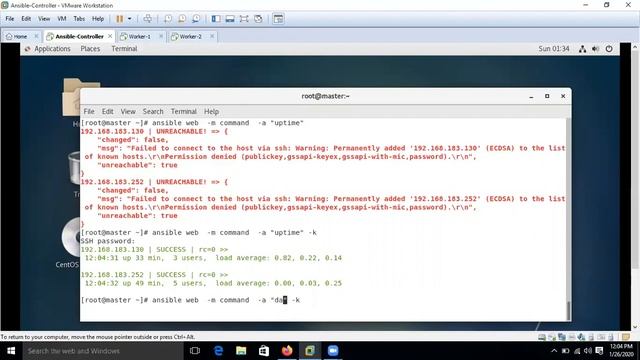Select VMware Workstation taskbar icon
This screenshot has width=640, height=360.
click(x=310, y=351)
